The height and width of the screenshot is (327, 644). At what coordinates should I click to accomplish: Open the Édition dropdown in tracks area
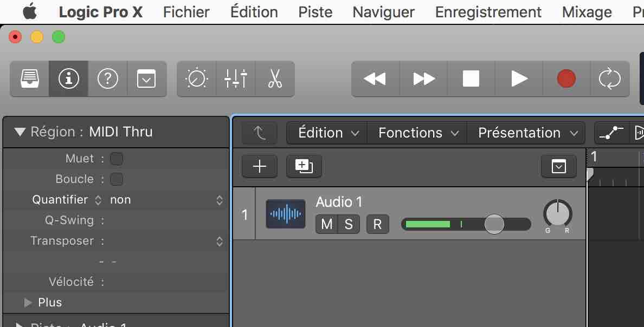(x=327, y=133)
